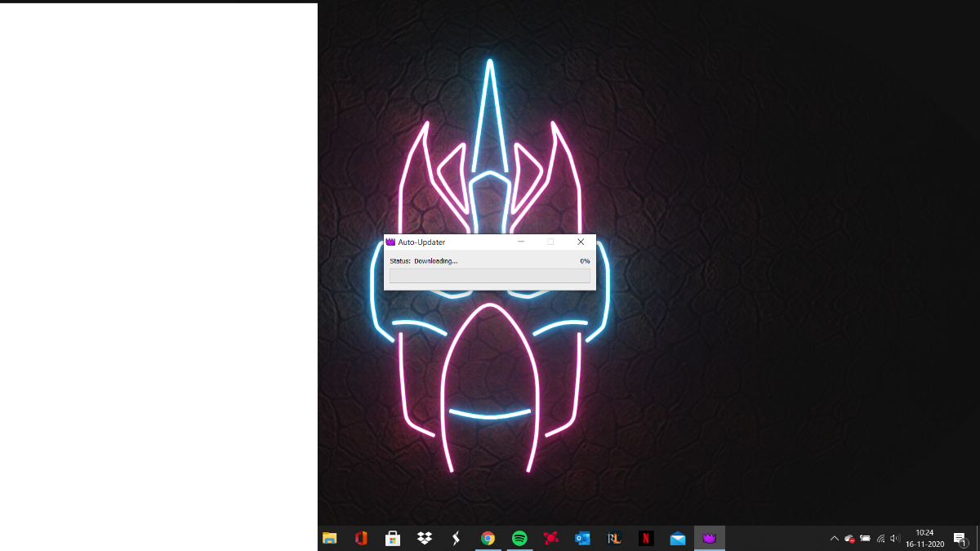Close the Auto-Updater window

pyautogui.click(x=581, y=242)
